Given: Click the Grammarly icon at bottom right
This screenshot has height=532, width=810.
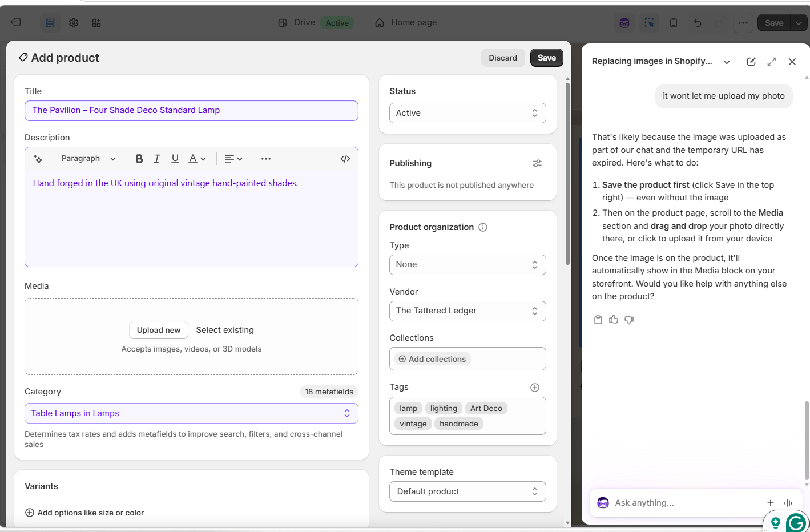Looking at the screenshot, I should click(796, 522).
